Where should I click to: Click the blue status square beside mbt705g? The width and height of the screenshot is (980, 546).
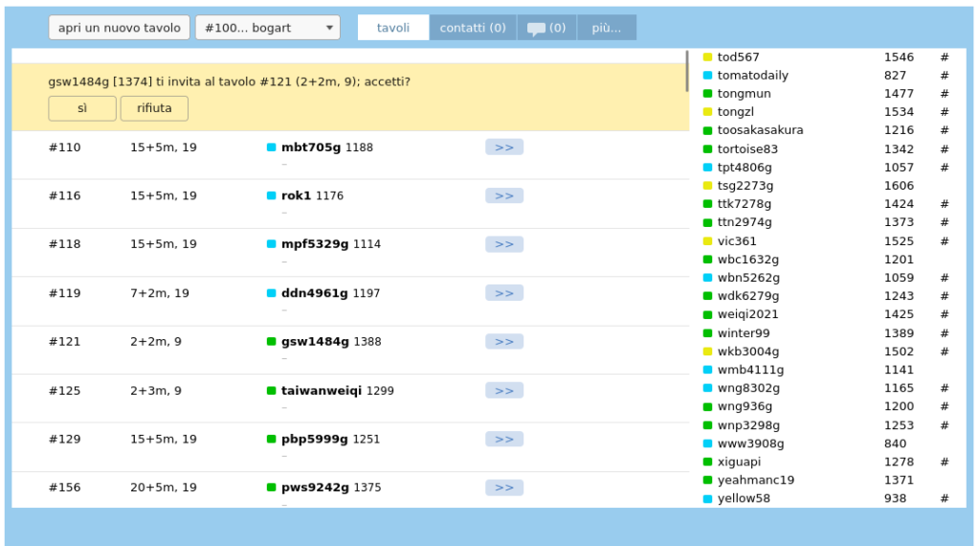click(x=272, y=148)
